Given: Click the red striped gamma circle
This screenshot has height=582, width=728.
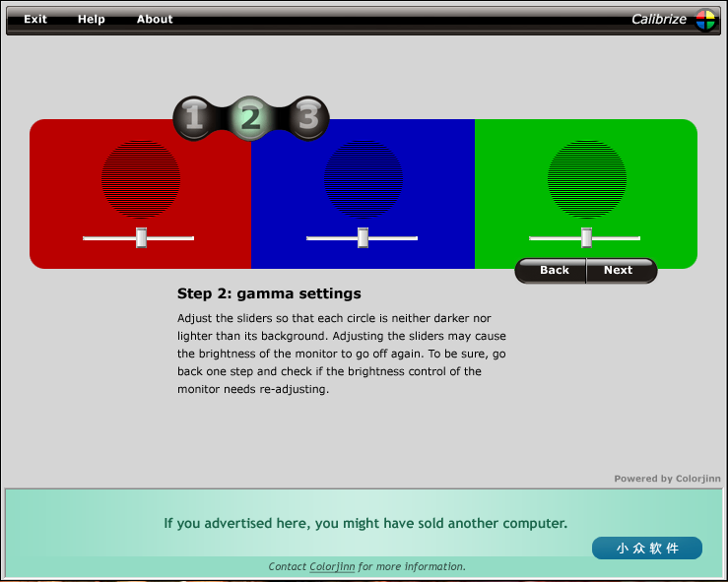Looking at the screenshot, I should [x=142, y=178].
